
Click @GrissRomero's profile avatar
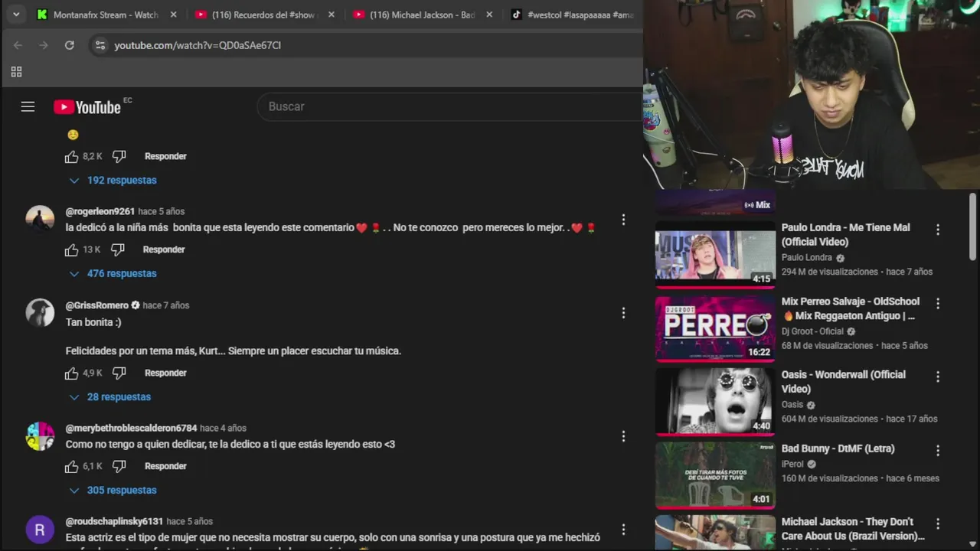(40, 313)
